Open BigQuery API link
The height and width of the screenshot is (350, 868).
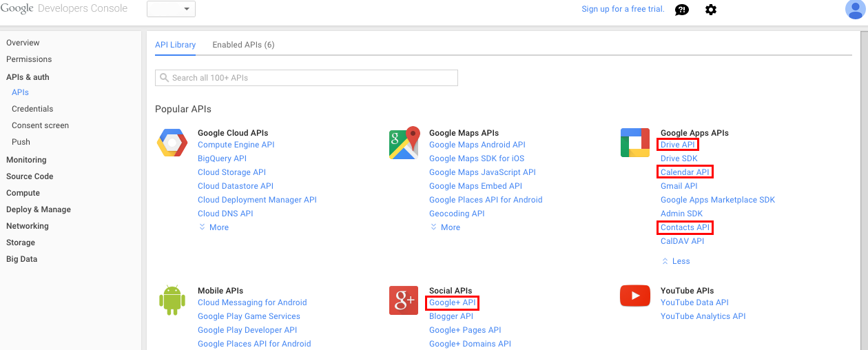coord(222,158)
